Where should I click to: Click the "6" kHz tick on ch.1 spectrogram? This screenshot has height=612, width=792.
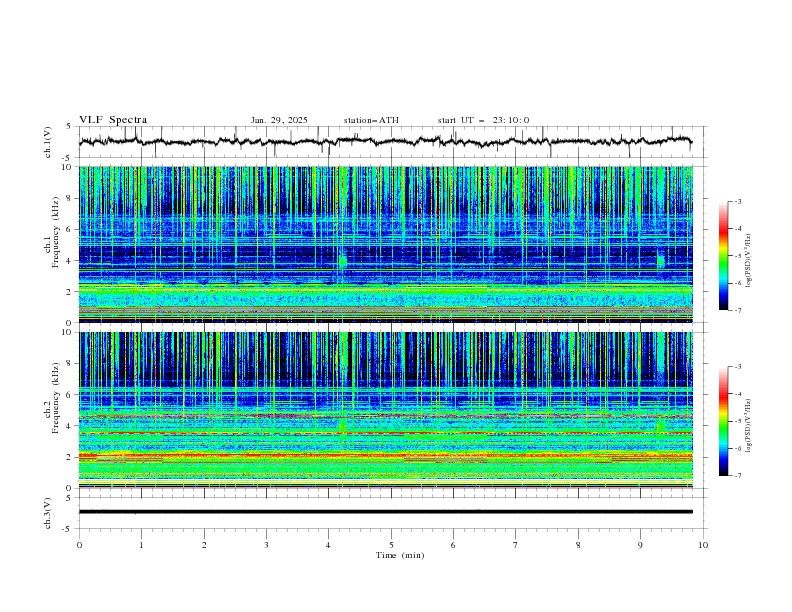pyautogui.click(x=70, y=230)
